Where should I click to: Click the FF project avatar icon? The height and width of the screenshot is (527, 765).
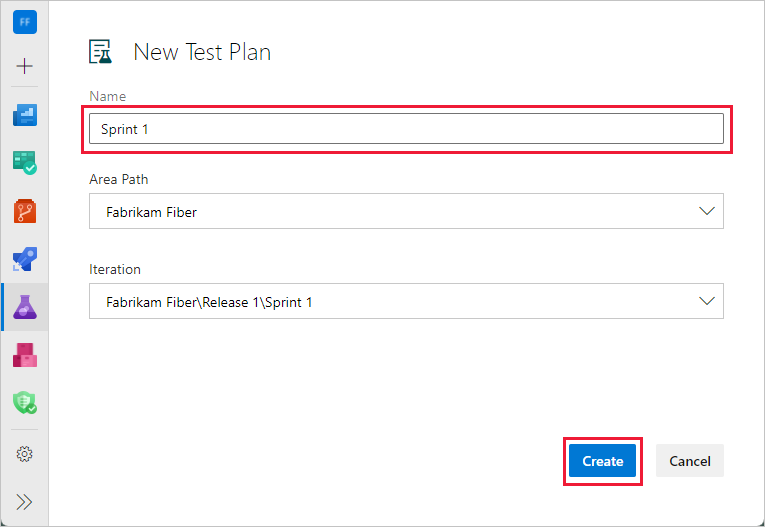pos(25,22)
